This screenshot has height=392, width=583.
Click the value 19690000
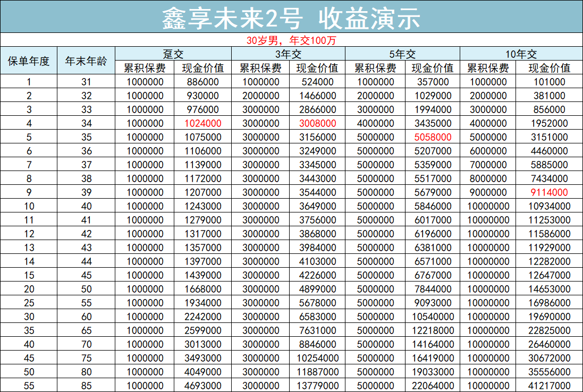point(549,317)
